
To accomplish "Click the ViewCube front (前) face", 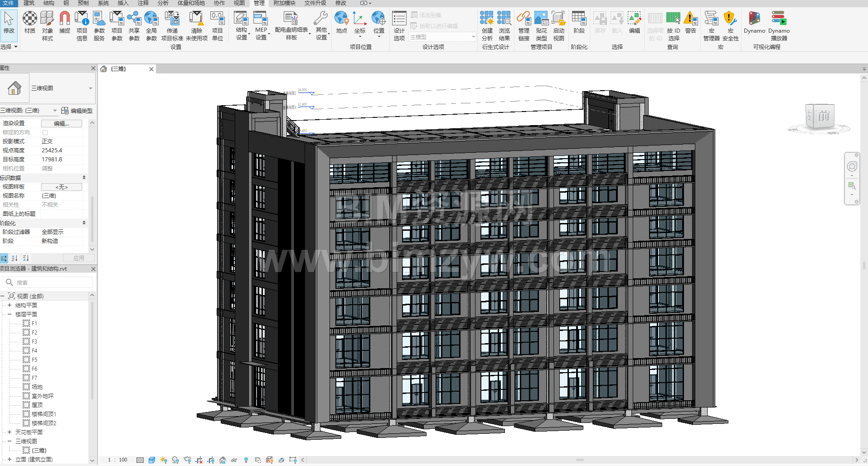I will point(823,116).
